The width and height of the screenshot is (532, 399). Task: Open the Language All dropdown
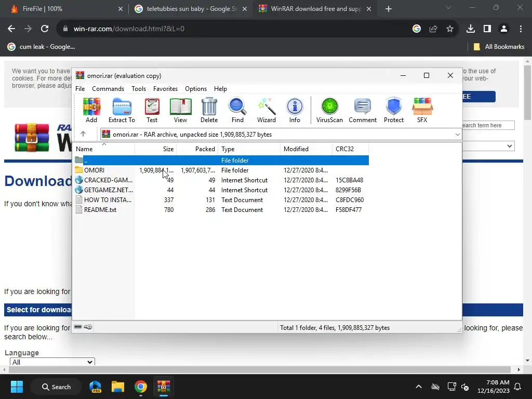[x=52, y=362]
